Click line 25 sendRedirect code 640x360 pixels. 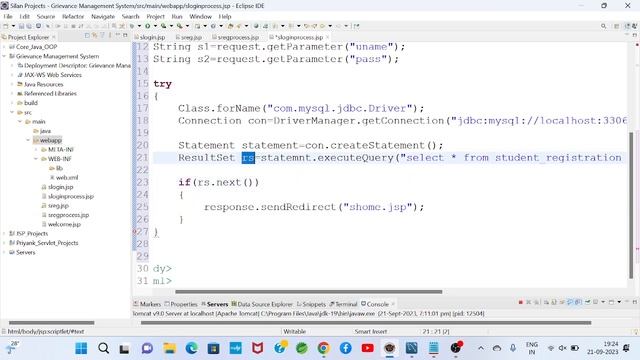tap(314, 207)
